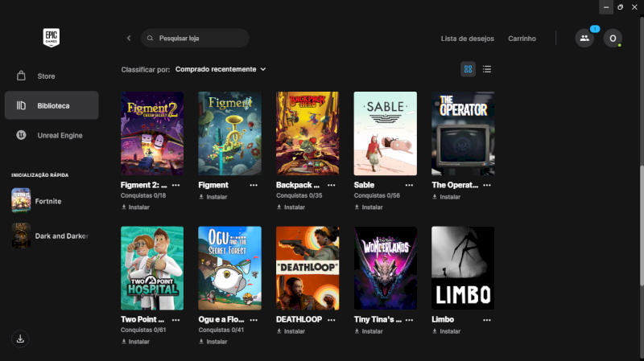Click the vertical scrollbar thumb

point(642,226)
